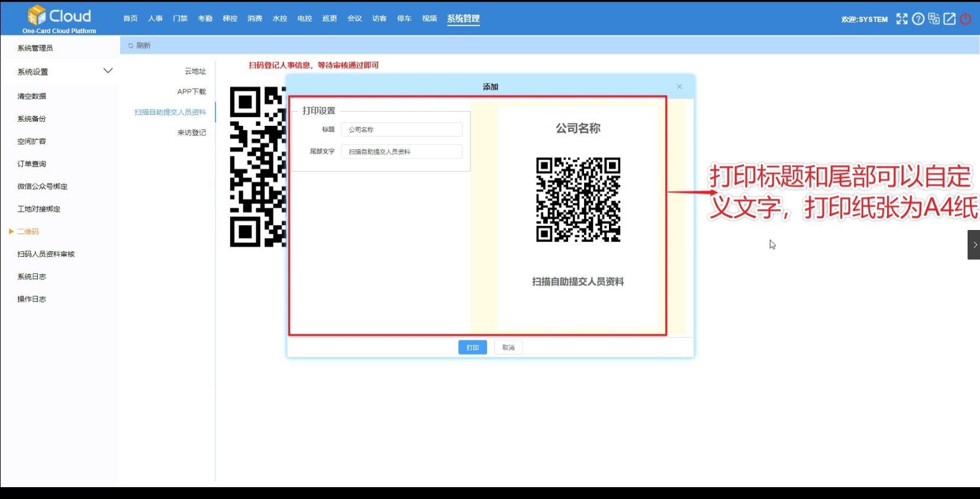980x499 pixels.
Task: Click the red 扫码登记人事信息 notice text
Action: click(314, 65)
